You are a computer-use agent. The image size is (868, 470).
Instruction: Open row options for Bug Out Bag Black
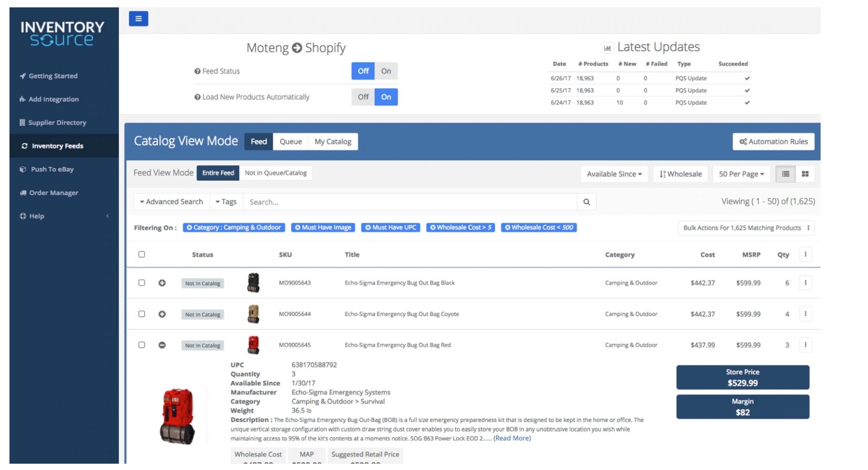[x=805, y=283]
